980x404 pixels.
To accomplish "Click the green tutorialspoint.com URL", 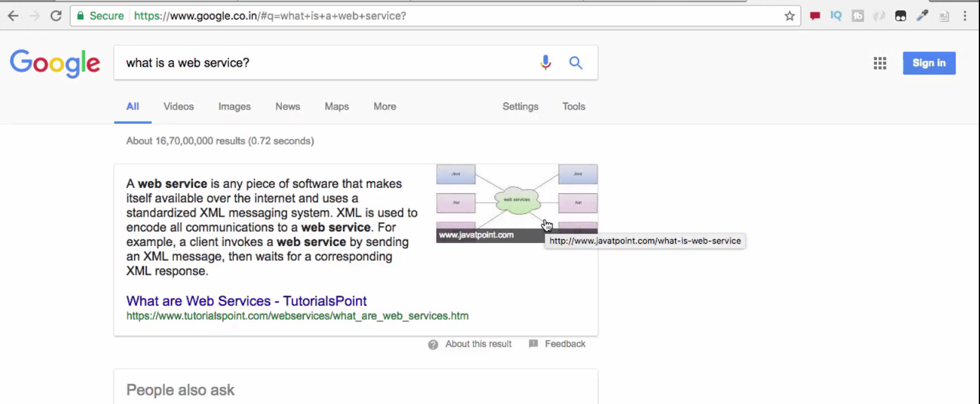I will tap(297, 316).
